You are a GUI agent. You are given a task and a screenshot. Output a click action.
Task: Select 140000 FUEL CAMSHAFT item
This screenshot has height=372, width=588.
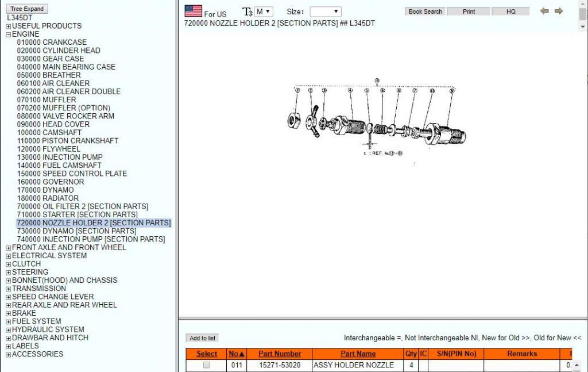click(59, 166)
